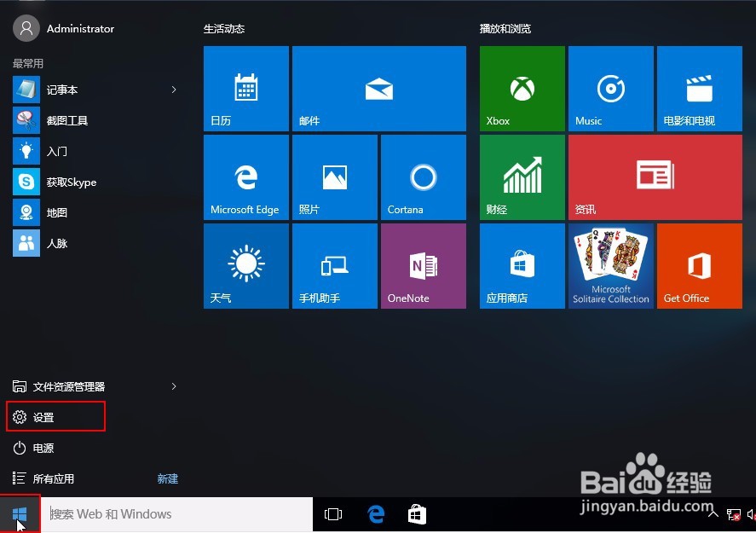Click the 新建 link
Screen dimensions: 756x533
point(168,478)
